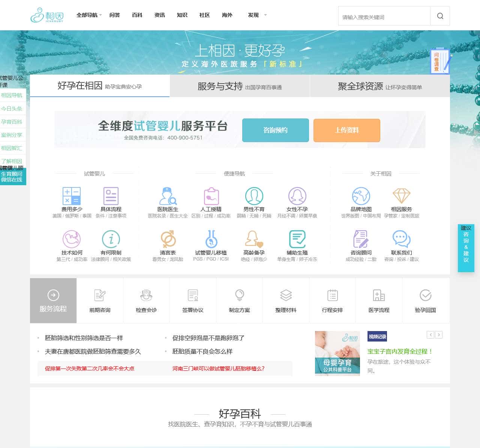The height and width of the screenshot is (448, 480).
Task: Open the 制定方案 lightbulb step
Action: tap(239, 301)
